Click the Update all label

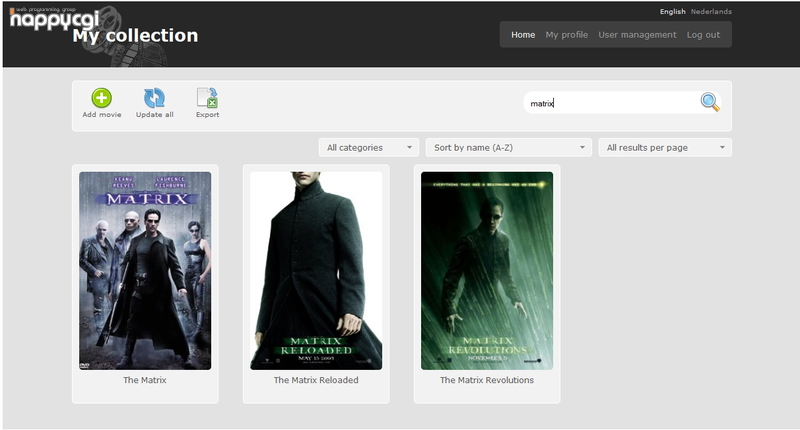tap(155, 115)
